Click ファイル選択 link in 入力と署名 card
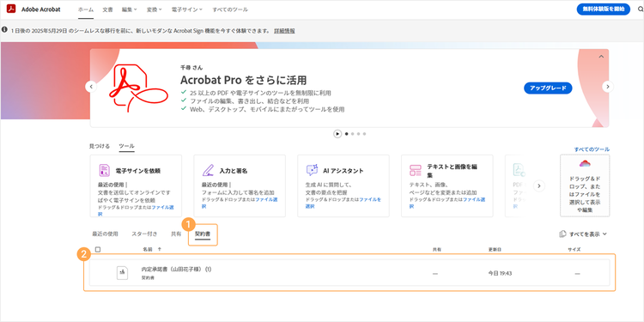Image resolution: width=644 pixels, height=322 pixels. [266, 199]
